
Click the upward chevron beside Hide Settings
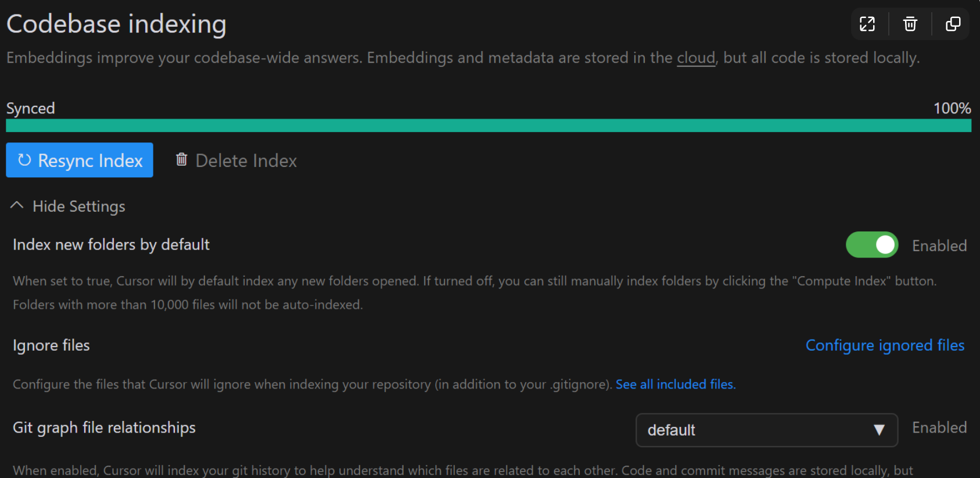[x=17, y=206]
